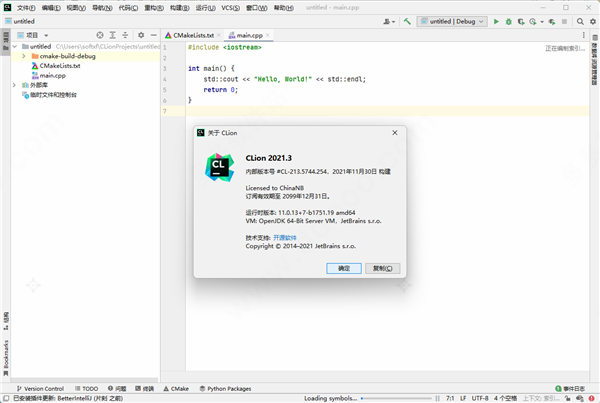Open the 项目 view dropdown

coord(34,35)
